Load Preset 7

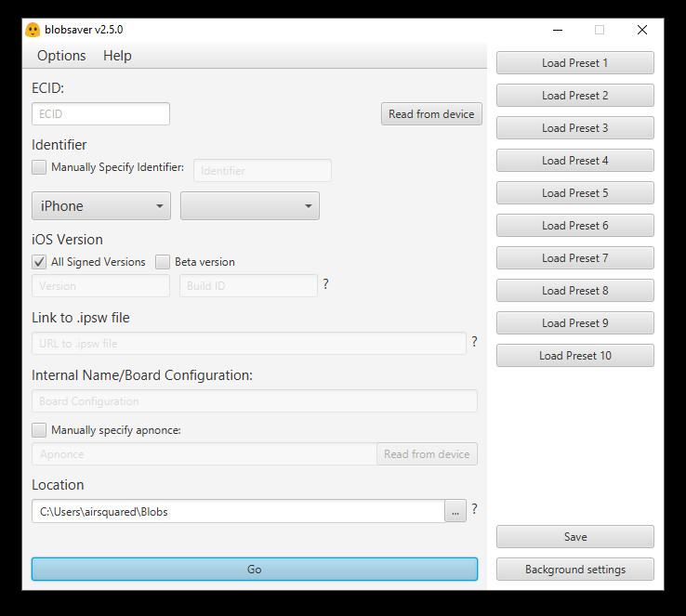pyautogui.click(x=575, y=258)
